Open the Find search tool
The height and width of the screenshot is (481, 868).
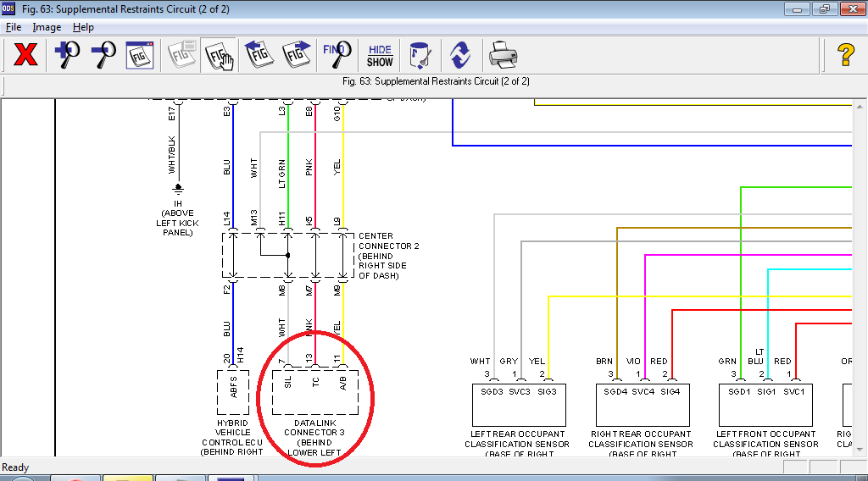tap(337, 56)
